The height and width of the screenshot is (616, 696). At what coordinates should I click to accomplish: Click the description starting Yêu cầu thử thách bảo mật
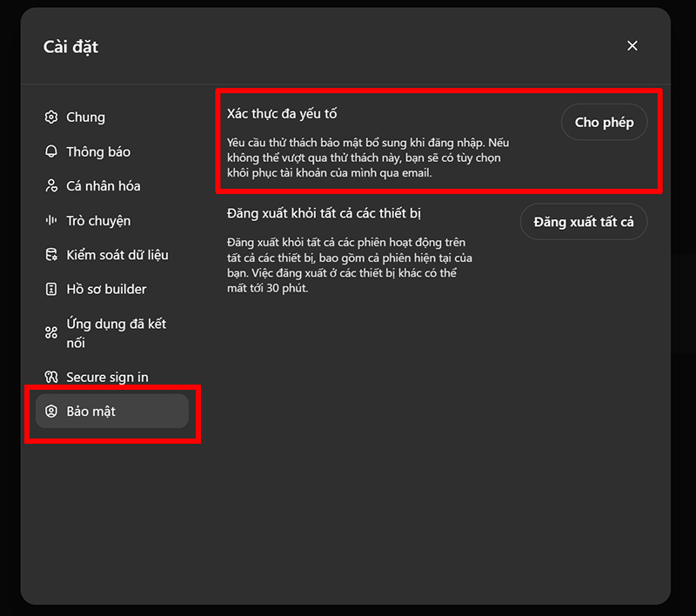click(368, 157)
